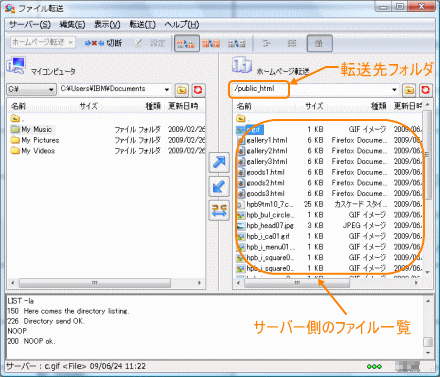Select gallery3.html in server list

(262, 161)
